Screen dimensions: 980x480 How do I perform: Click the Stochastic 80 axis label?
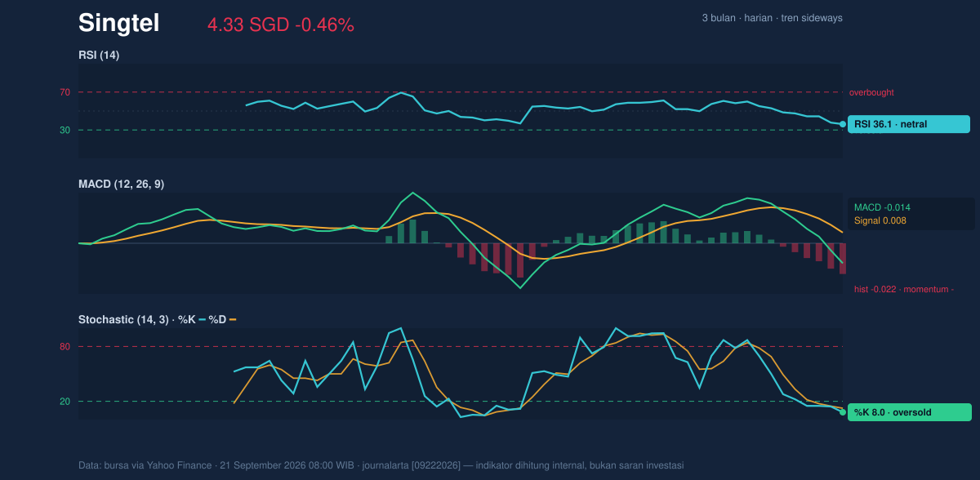click(x=65, y=347)
